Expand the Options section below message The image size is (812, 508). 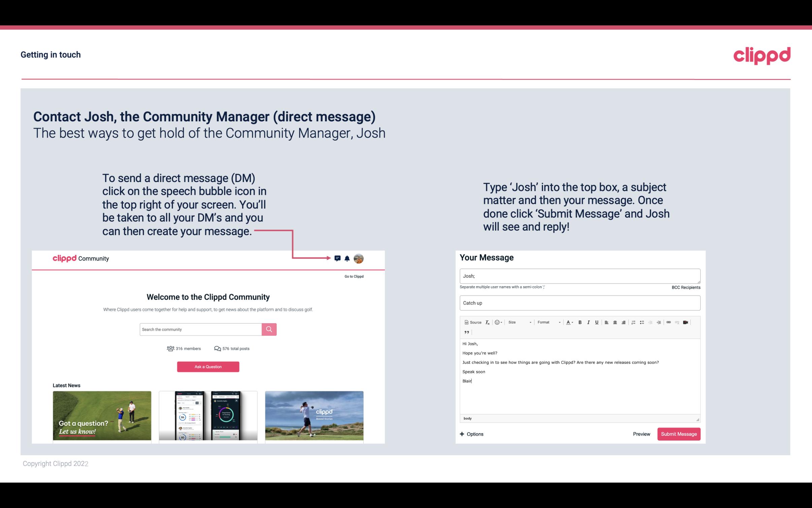[471, 434]
